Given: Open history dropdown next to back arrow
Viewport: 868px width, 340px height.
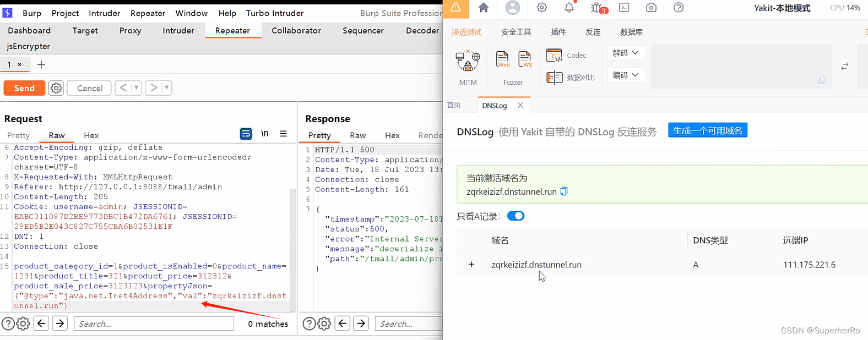Looking at the screenshot, I should tap(136, 88).
